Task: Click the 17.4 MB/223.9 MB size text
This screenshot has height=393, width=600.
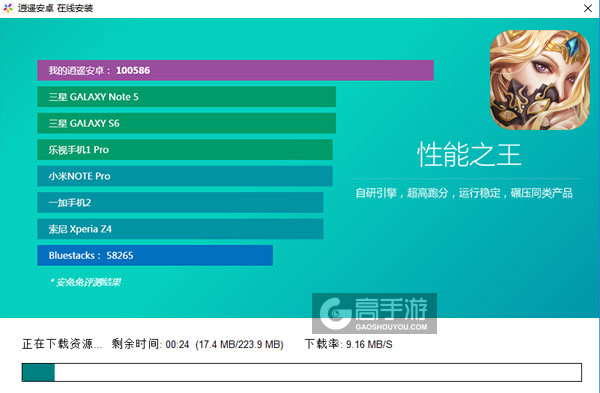Action: click(x=240, y=344)
